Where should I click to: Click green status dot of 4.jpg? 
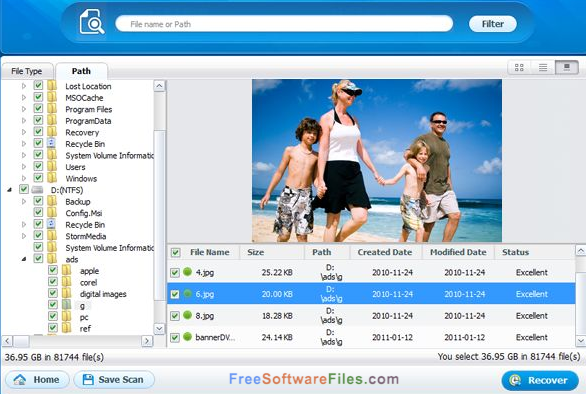(x=188, y=272)
